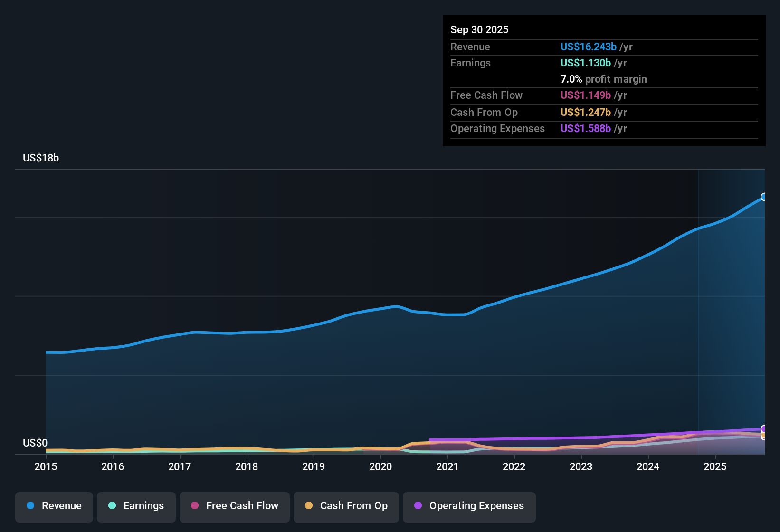
Task: Click the orange Cash From Op dot icon
Action: [x=309, y=506]
